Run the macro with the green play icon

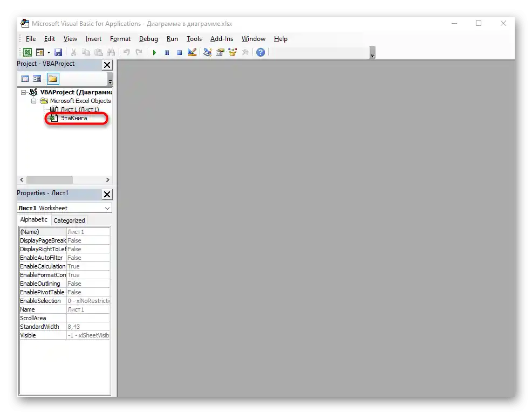(154, 52)
